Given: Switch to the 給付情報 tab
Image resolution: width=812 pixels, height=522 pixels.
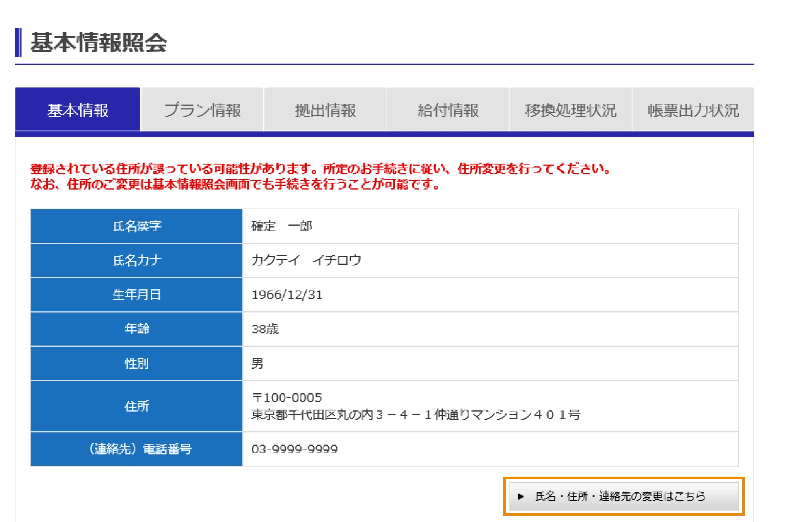Looking at the screenshot, I should [448, 110].
